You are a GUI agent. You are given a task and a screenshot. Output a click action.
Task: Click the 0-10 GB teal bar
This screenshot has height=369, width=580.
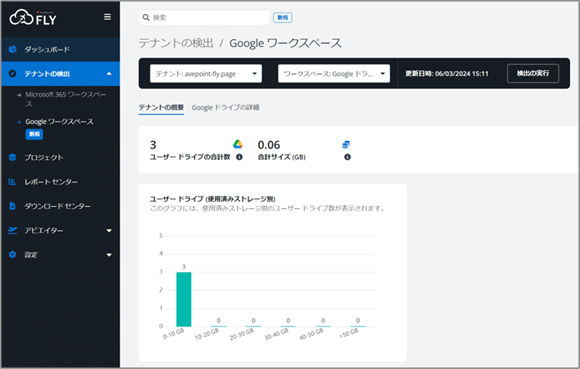[x=184, y=299]
